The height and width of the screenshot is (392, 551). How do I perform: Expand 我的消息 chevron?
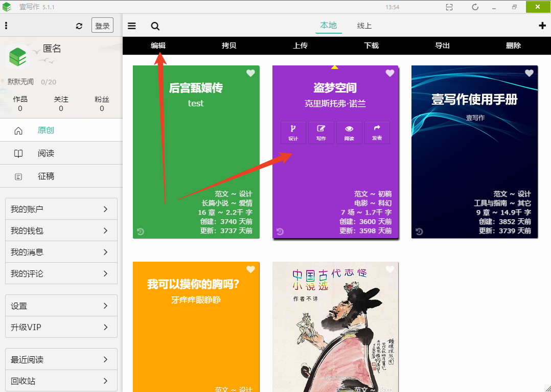pyautogui.click(x=105, y=252)
